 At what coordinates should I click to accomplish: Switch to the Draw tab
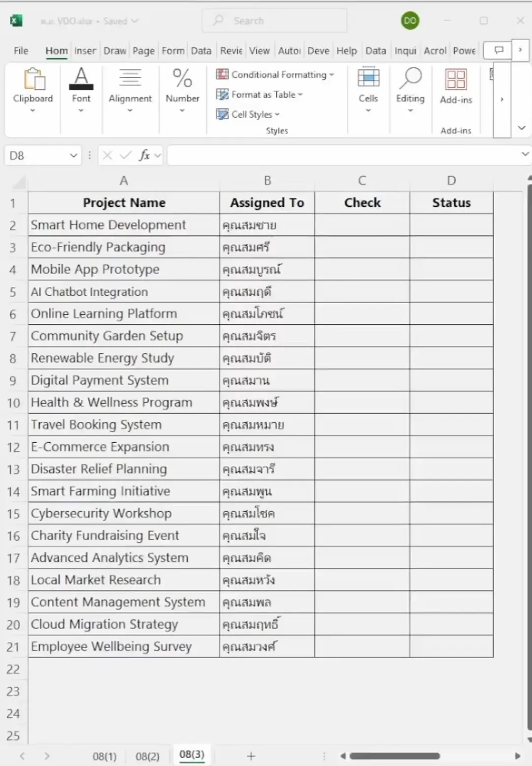pos(115,51)
